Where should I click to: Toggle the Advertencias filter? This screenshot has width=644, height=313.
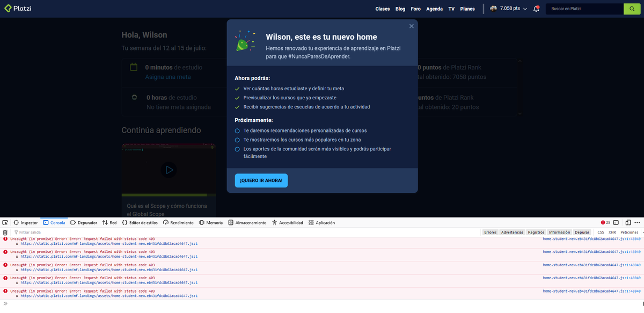click(512, 232)
